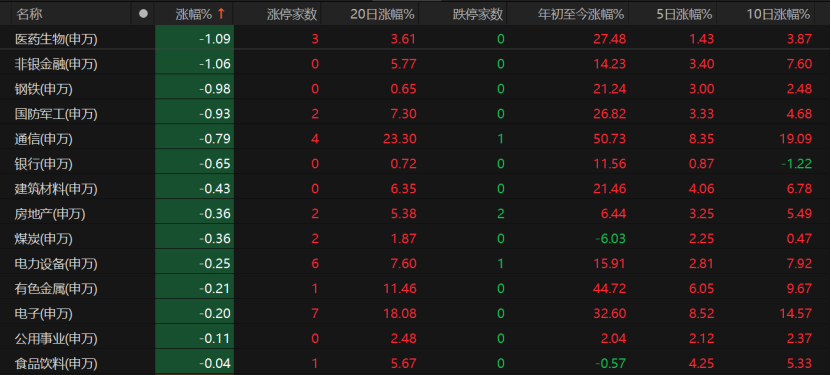Image resolution: width=831 pixels, height=375 pixels.
Task: Select the 建筑材料(申万) row
Action: tap(416, 188)
